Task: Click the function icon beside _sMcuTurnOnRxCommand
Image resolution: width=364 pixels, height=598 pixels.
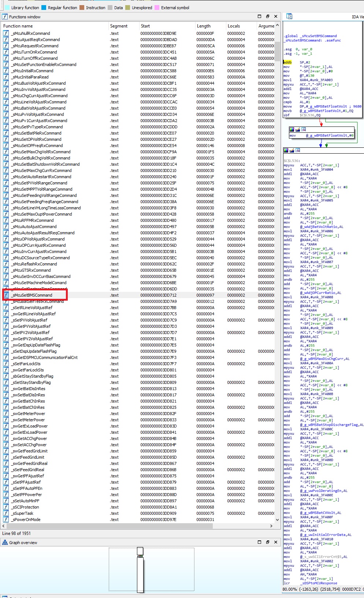Action: tap(6, 52)
